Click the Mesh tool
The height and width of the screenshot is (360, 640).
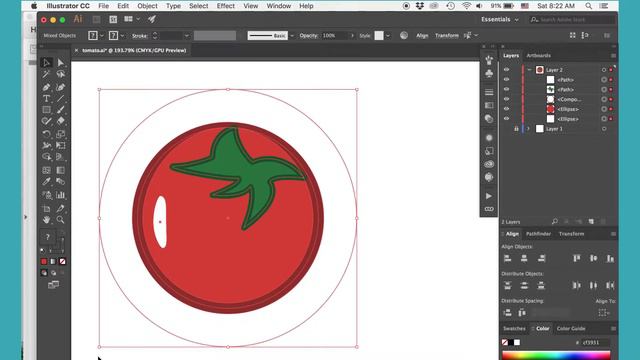(47, 170)
